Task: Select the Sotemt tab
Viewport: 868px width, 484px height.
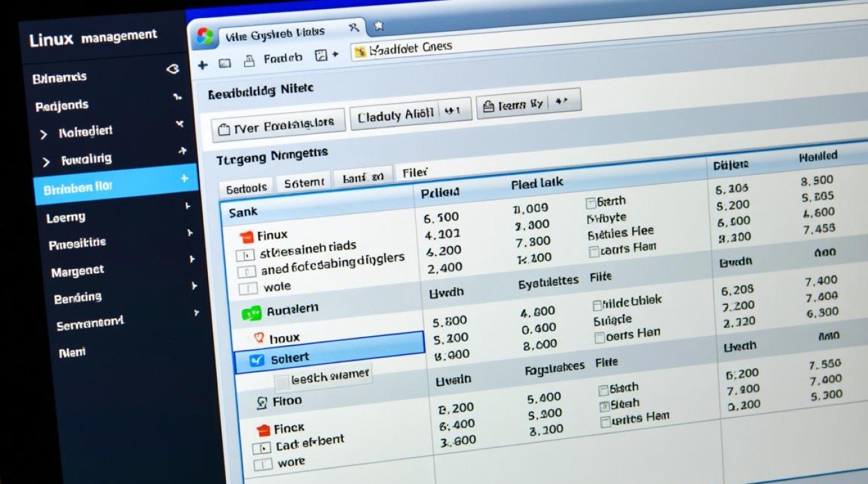Action: tap(304, 181)
